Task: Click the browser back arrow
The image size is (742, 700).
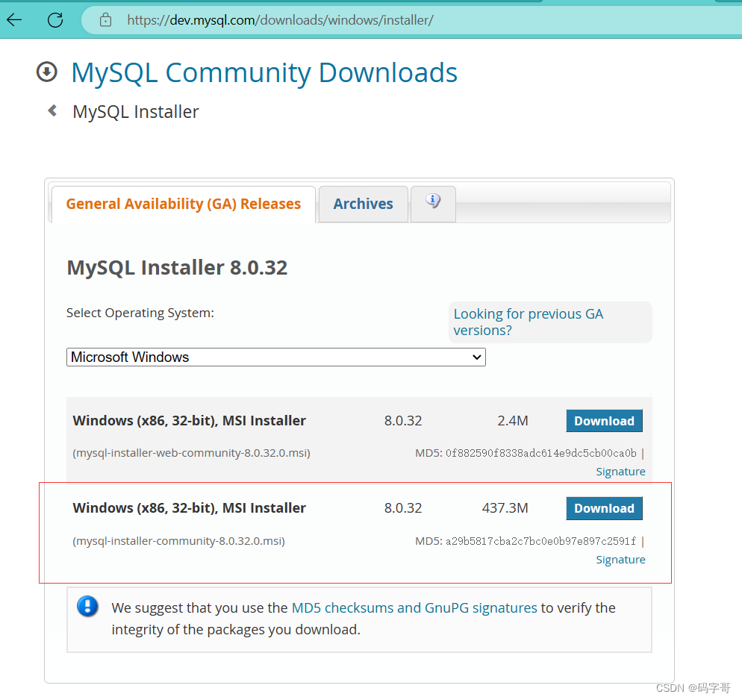Action: (15, 20)
